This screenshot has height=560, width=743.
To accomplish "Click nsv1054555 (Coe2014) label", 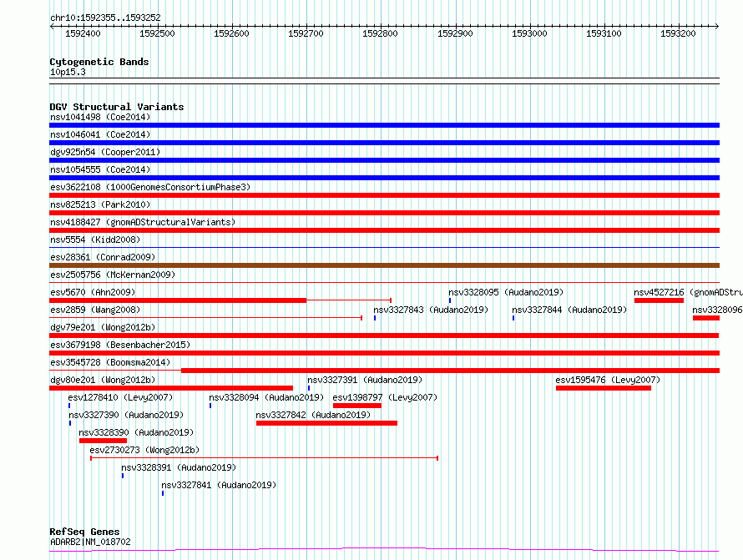I will (100, 169).
